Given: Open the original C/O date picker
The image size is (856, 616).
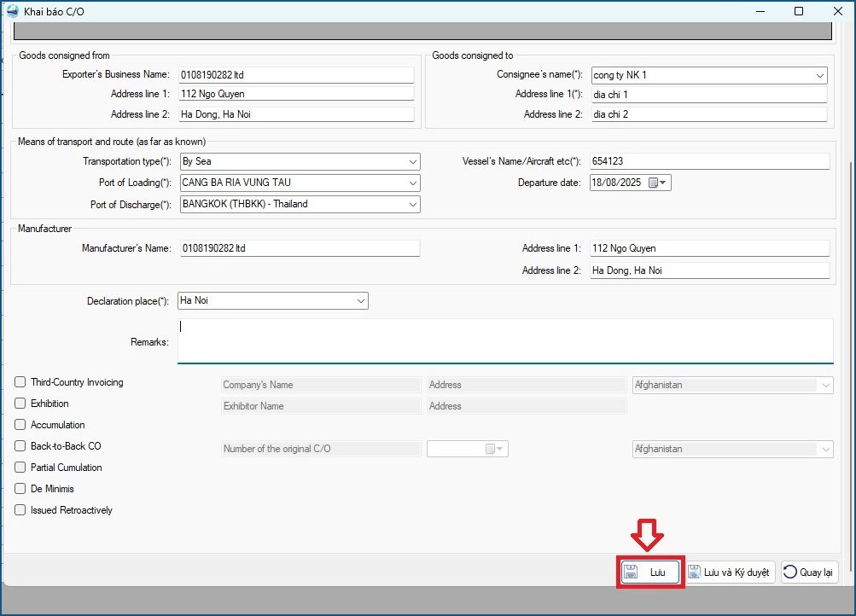Looking at the screenshot, I should pos(494,449).
